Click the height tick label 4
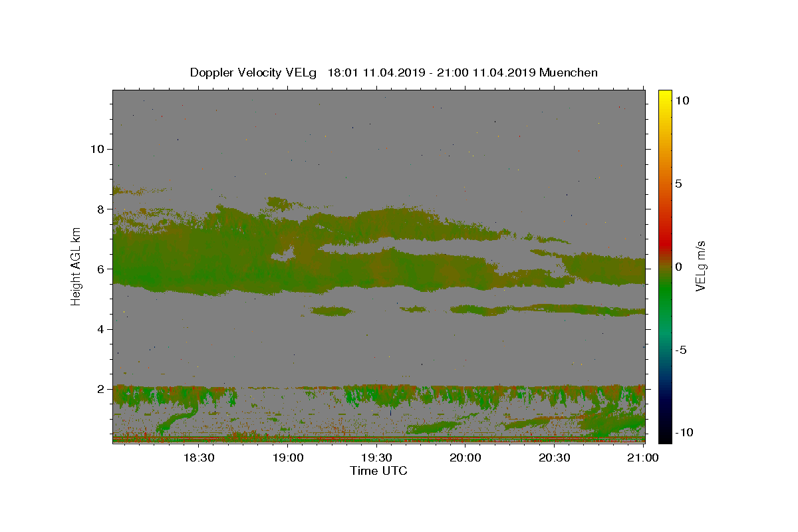 (100, 329)
